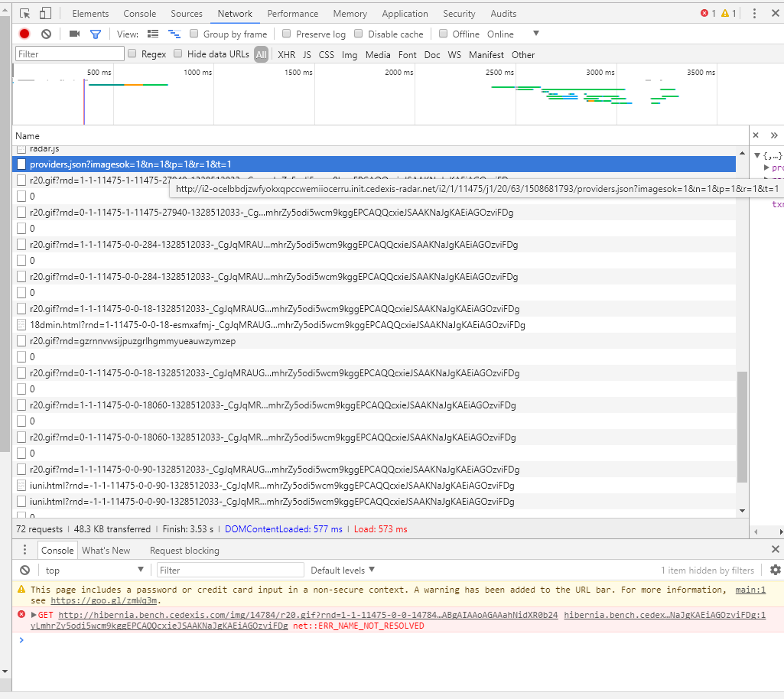The image size is (784, 699).
Task: Stop recording network log
Action: pyautogui.click(x=24, y=34)
